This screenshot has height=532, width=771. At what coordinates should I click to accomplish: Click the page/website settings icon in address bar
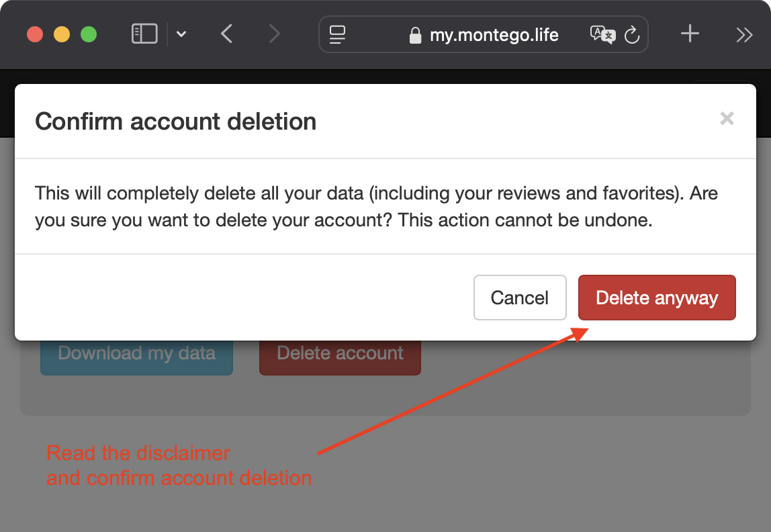338,34
